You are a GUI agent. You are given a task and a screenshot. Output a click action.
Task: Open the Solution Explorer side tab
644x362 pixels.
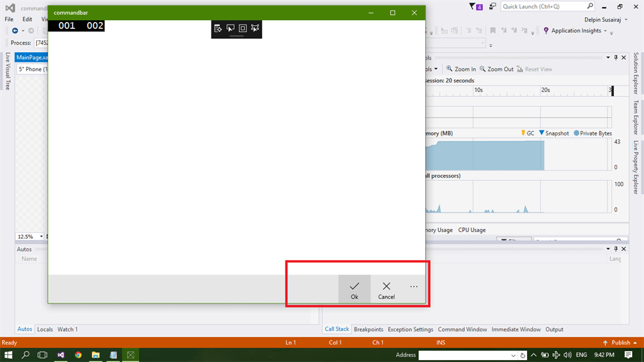[x=636, y=73]
